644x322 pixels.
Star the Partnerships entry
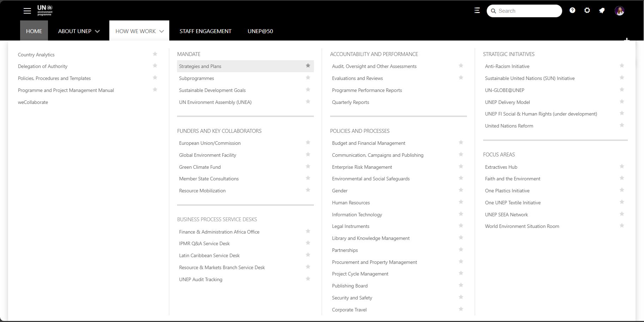(x=461, y=250)
